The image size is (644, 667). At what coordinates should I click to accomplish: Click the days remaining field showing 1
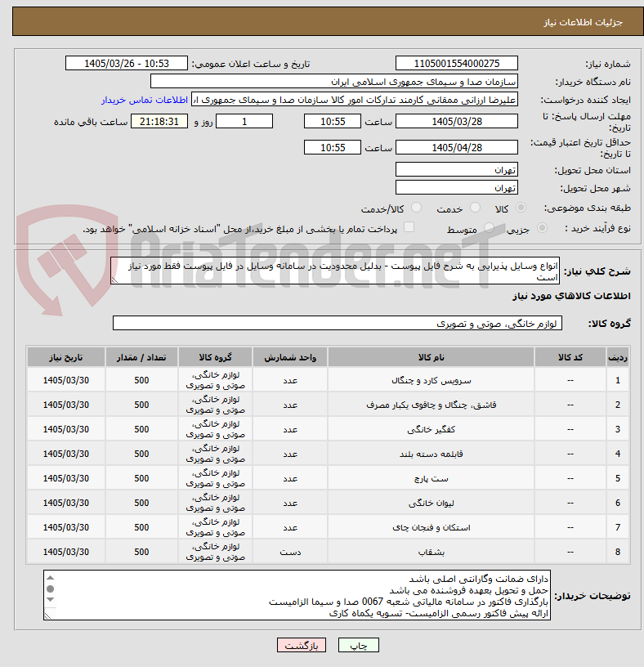coord(244,121)
